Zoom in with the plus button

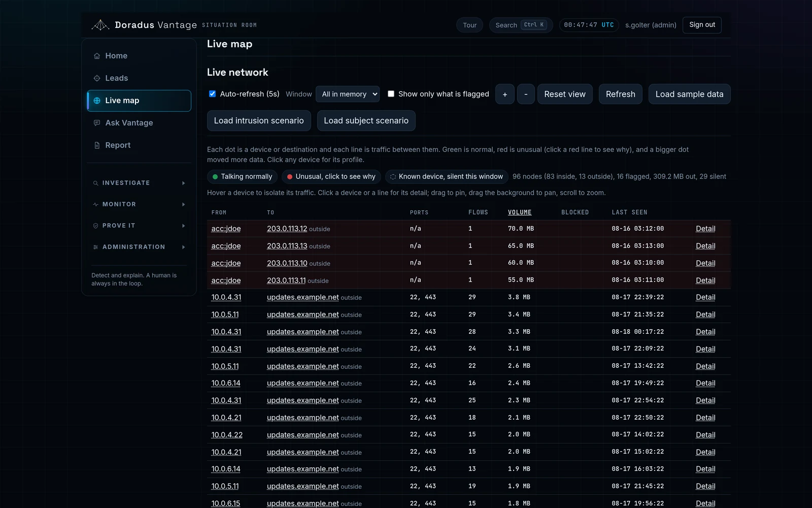(504, 94)
